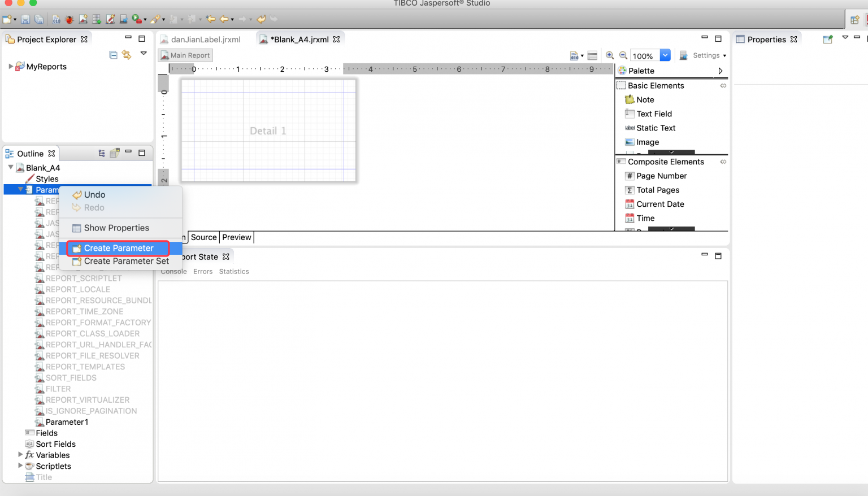Choose the Current Date palette element

tap(660, 204)
